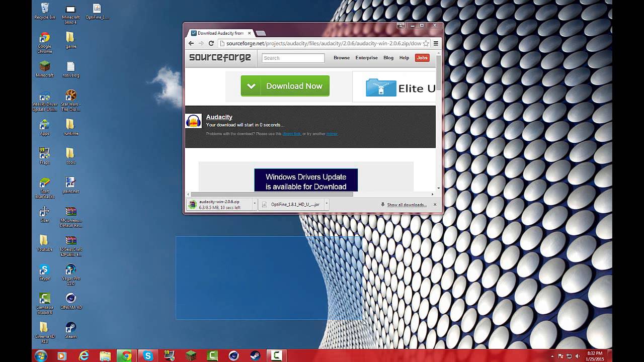Viewport: 644px width, 362px height.
Task: Launch Start BlueStacks shortcut
Action: (x=45, y=188)
